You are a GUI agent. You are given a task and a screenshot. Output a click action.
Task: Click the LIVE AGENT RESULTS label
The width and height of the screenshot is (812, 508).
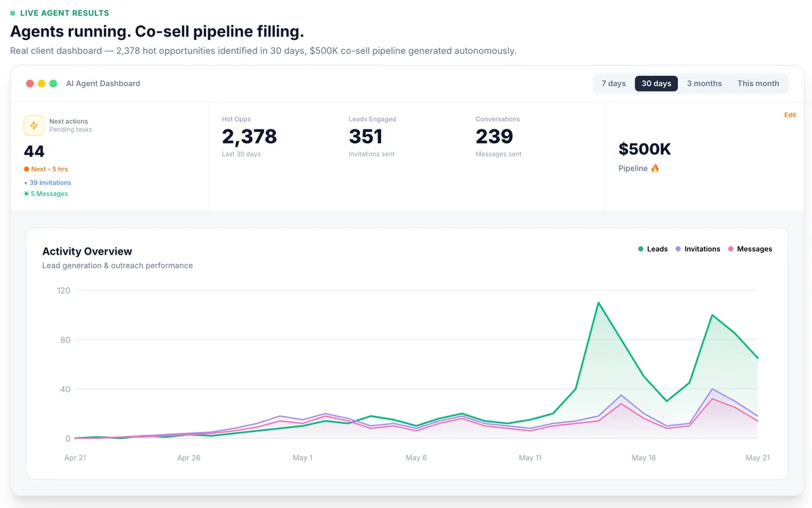(64, 13)
